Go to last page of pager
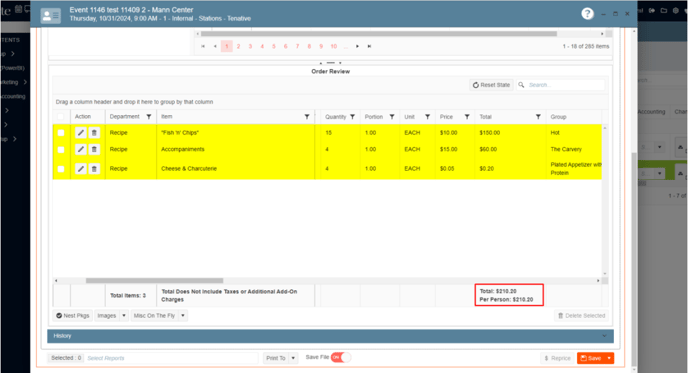688x373 pixels. (x=369, y=46)
